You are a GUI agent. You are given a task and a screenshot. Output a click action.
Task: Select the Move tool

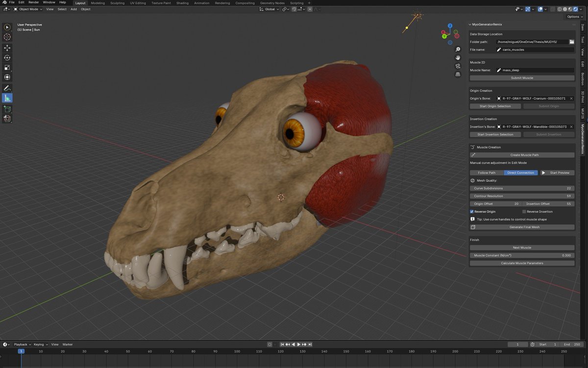7,48
